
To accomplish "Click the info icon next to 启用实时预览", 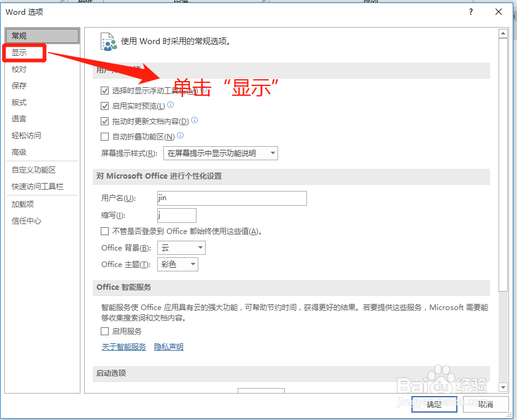I will 171,105.
